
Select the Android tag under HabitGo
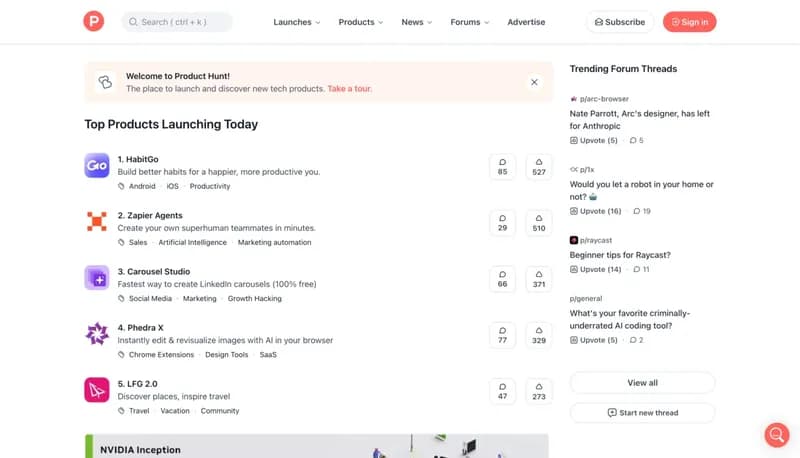click(142, 186)
